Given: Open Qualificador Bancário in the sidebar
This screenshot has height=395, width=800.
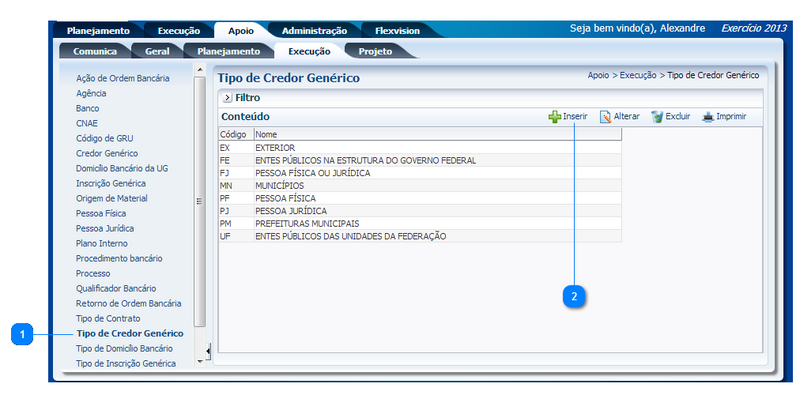Looking at the screenshot, I should pyautogui.click(x=116, y=288).
